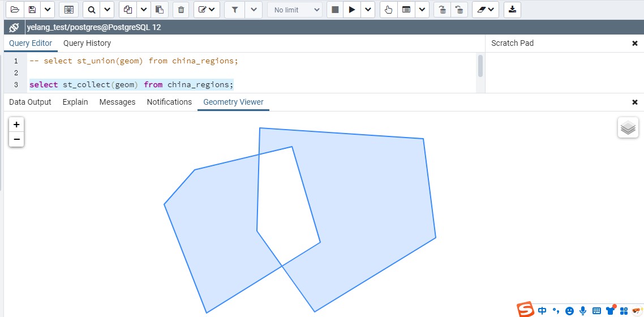Viewport: 644px width, 317px height.
Task: Click the Save File disk icon
Action: pyautogui.click(x=32, y=10)
